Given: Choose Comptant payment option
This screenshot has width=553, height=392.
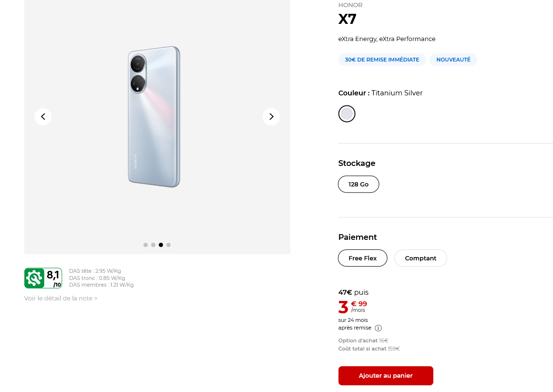Looking at the screenshot, I should pyautogui.click(x=420, y=258).
